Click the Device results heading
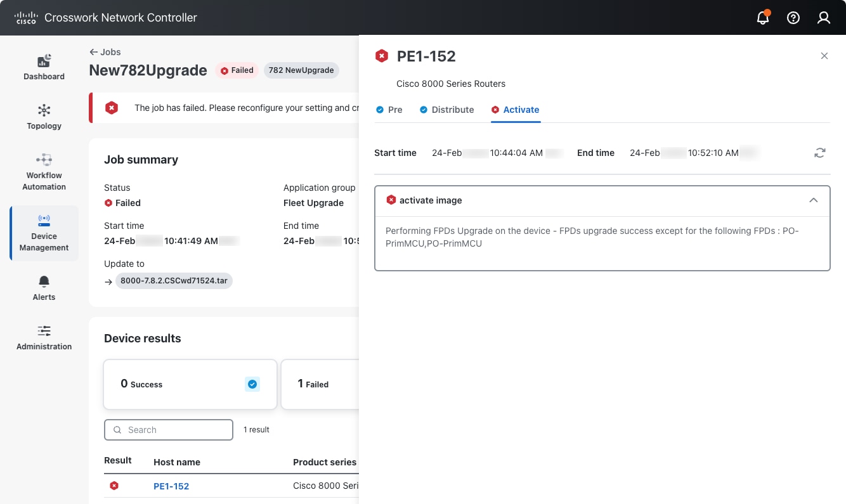The width and height of the screenshot is (846, 504). click(x=143, y=339)
